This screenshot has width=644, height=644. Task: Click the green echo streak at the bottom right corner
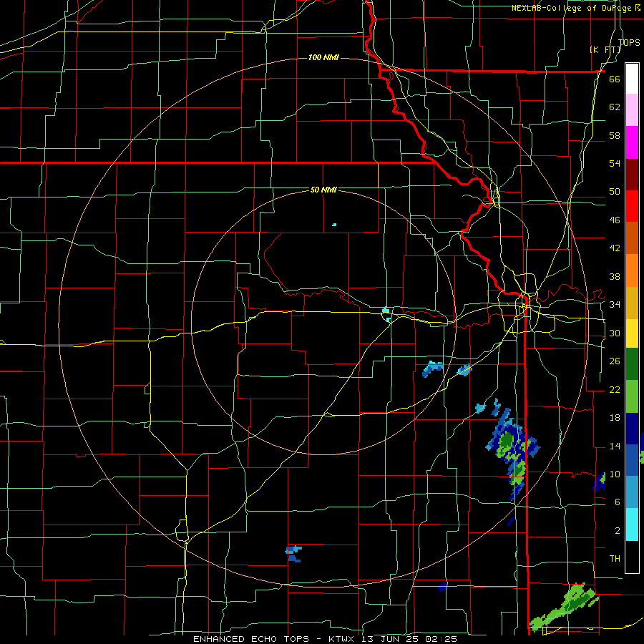[x=564, y=607]
